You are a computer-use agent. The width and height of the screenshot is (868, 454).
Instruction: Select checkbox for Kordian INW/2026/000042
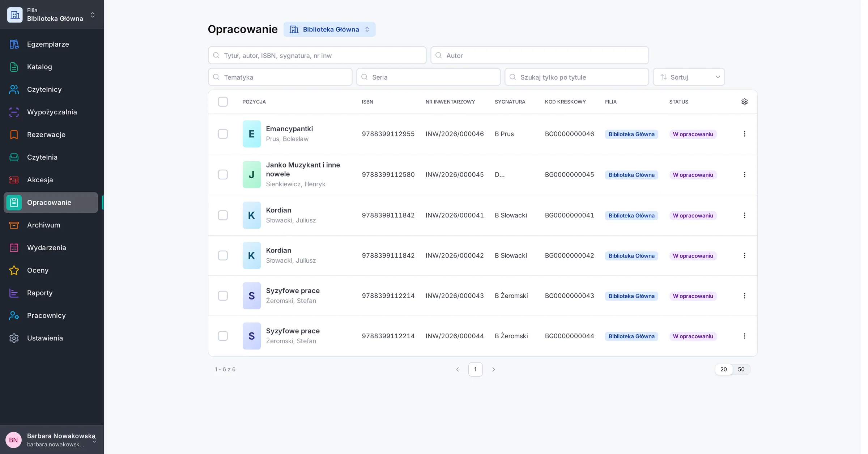[x=223, y=255]
